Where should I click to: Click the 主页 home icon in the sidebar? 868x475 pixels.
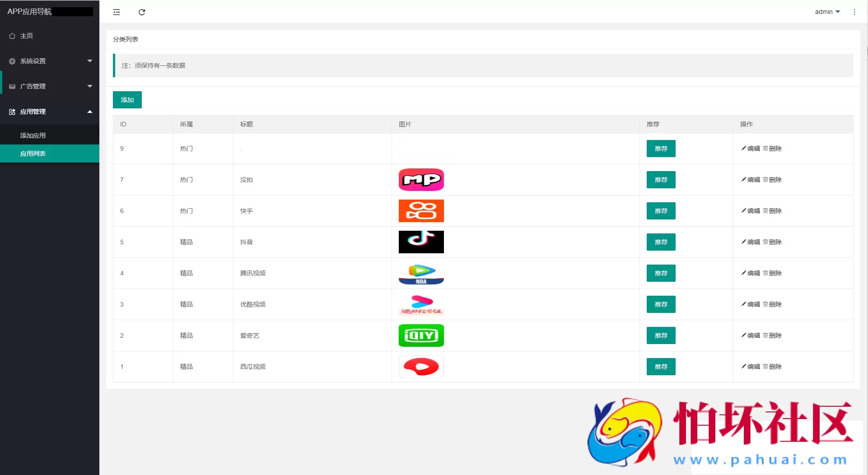pos(12,36)
